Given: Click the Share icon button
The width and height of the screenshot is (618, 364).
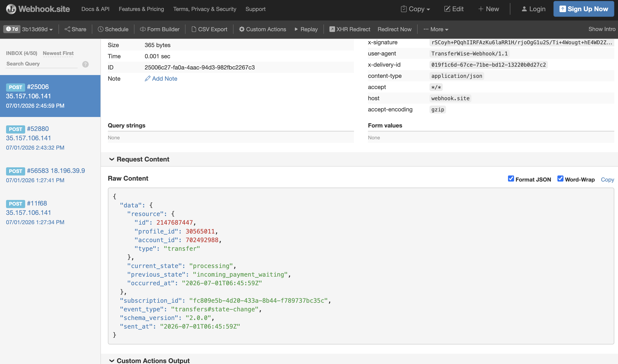Looking at the screenshot, I should (x=75, y=29).
